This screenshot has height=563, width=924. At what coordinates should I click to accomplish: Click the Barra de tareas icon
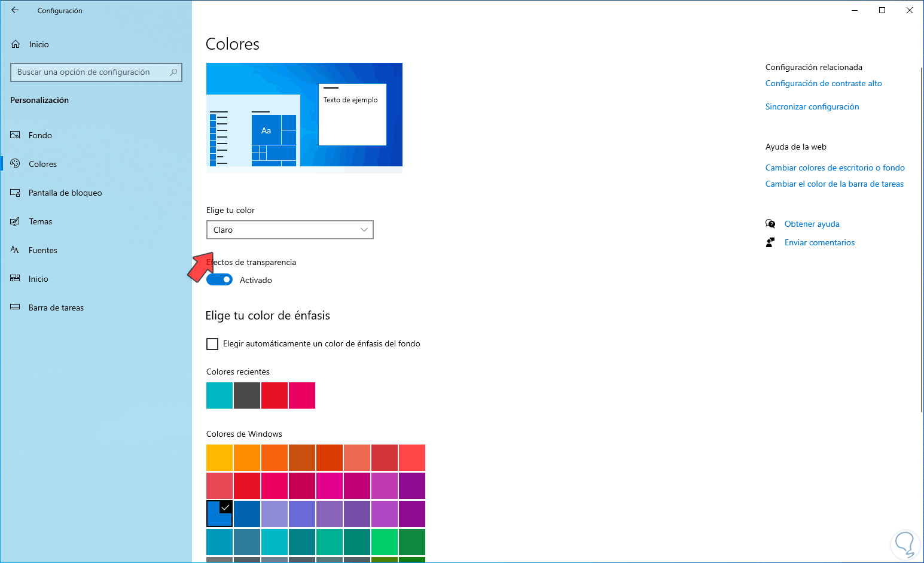16,308
